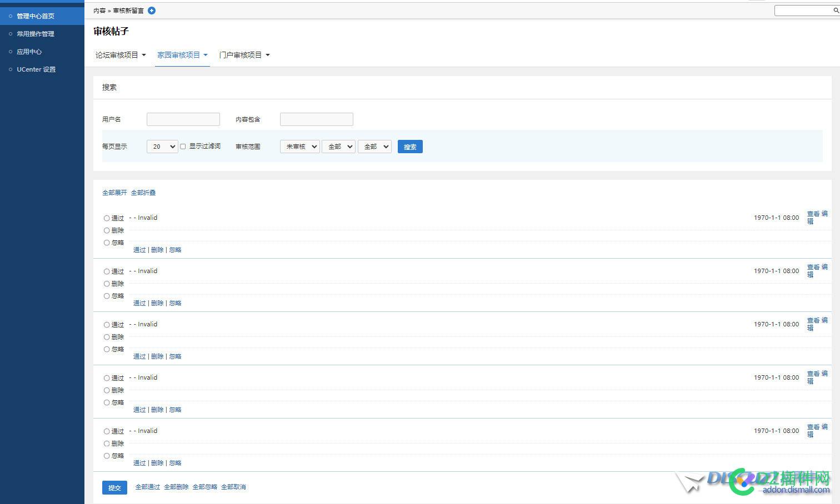
Task: Open the 未审核 review status dropdown
Action: coord(300,147)
